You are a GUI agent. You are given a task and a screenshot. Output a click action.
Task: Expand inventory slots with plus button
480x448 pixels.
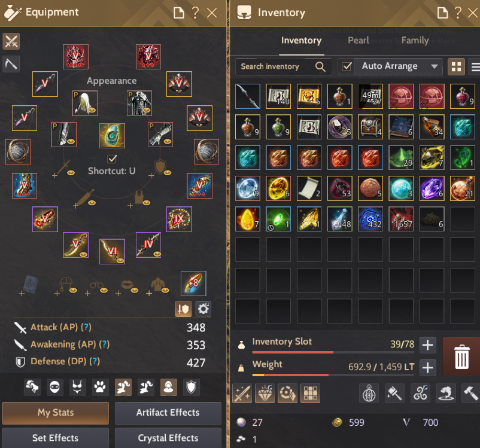pos(428,345)
